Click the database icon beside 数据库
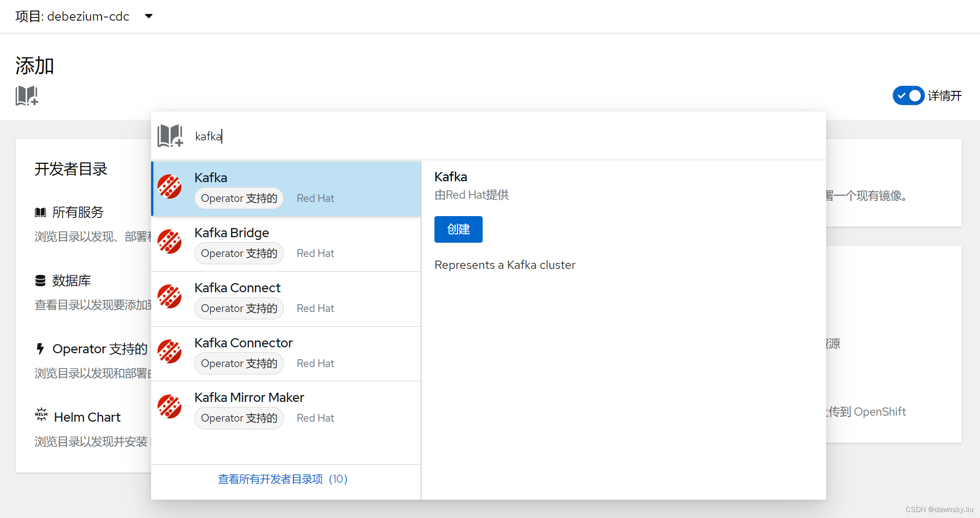Viewport: 980px width, 518px height. click(40, 281)
